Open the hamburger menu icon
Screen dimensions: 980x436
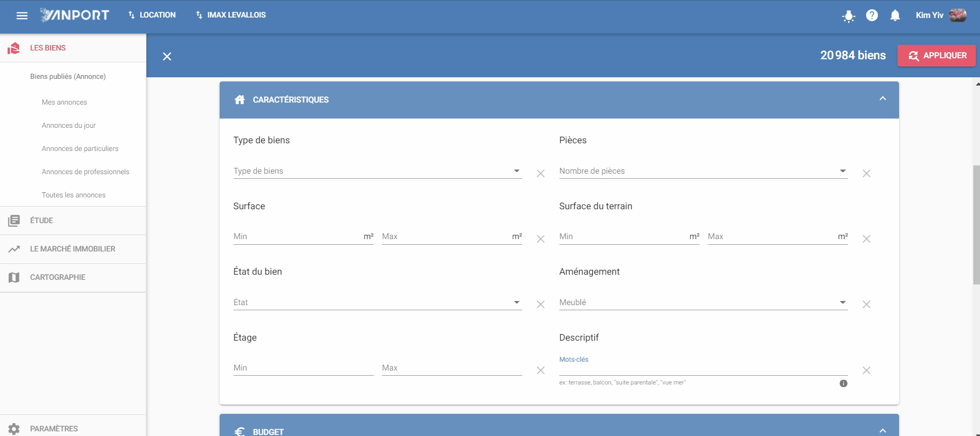[x=22, y=15]
